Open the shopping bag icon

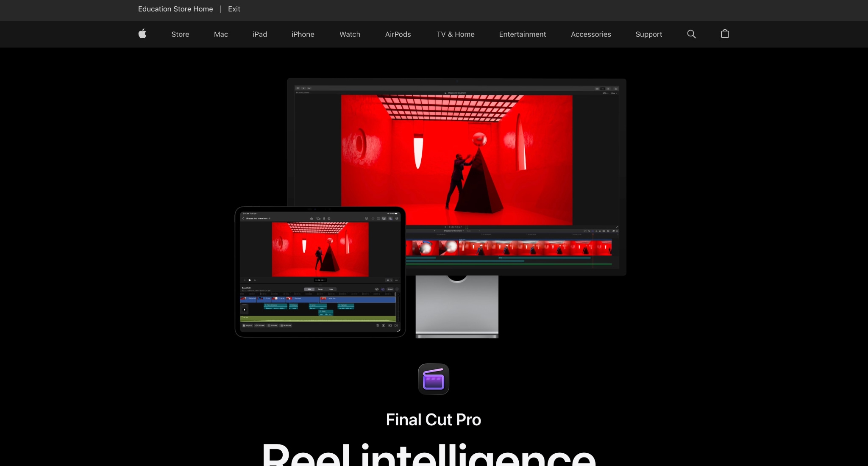[x=725, y=34]
